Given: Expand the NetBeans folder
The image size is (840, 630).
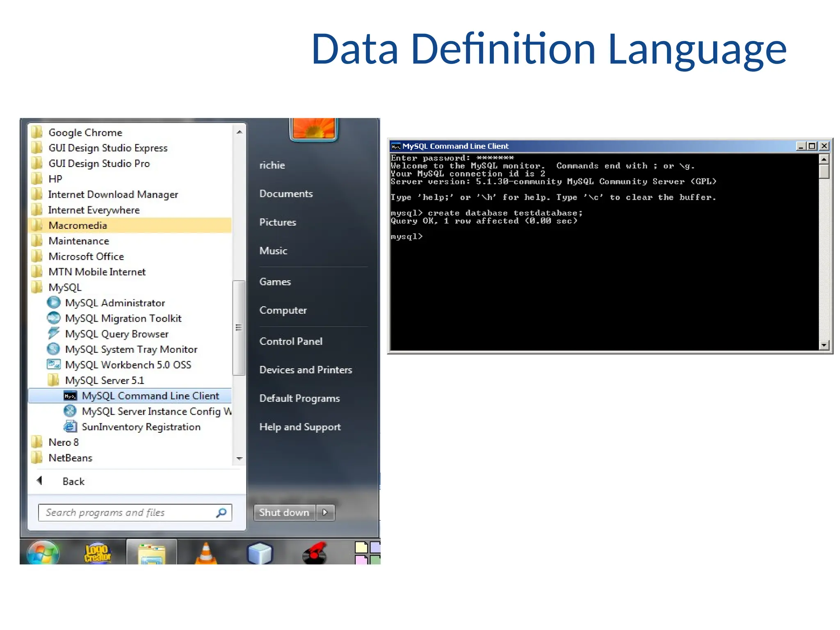Looking at the screenshot, I should tap(62, 458).
